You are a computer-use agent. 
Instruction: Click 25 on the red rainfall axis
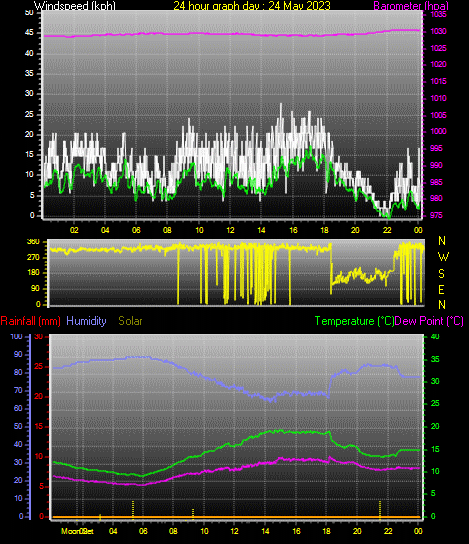(x=39, y=366)
